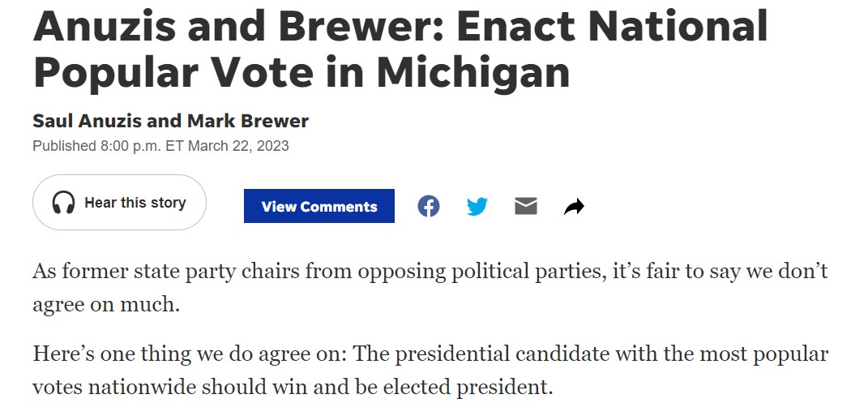Share the story via the envelope icon
This screenshot has height=416, width=868.
pos(526,206)
